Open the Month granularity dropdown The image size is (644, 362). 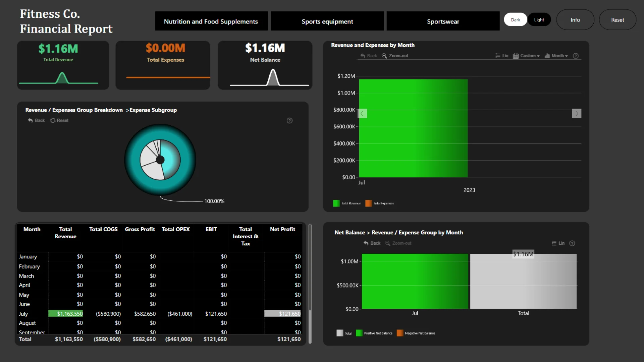coord(556,56)
